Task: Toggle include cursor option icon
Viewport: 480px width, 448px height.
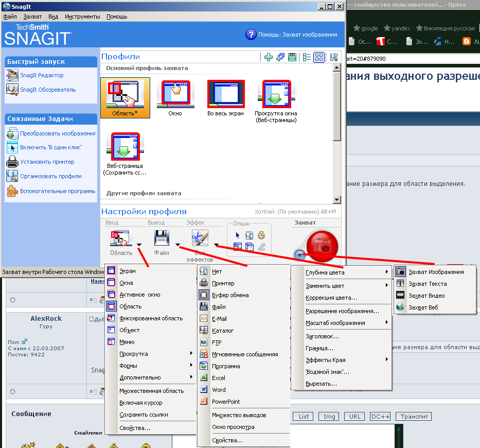Action: (238, 235)
